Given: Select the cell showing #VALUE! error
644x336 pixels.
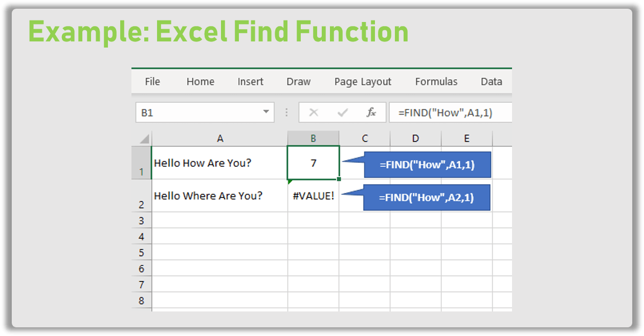Looking at the screenshot, I should tap(314, 196).
